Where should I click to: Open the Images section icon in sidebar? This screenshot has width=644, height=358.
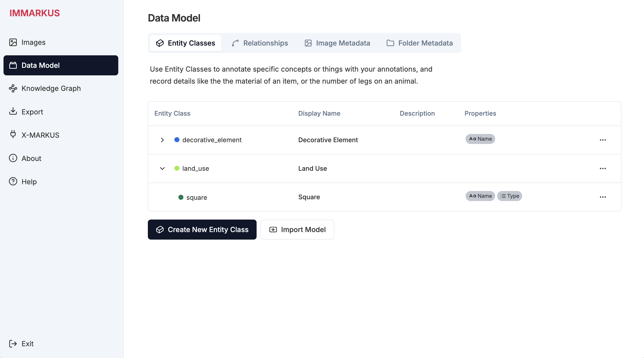(x=13, y=42)
